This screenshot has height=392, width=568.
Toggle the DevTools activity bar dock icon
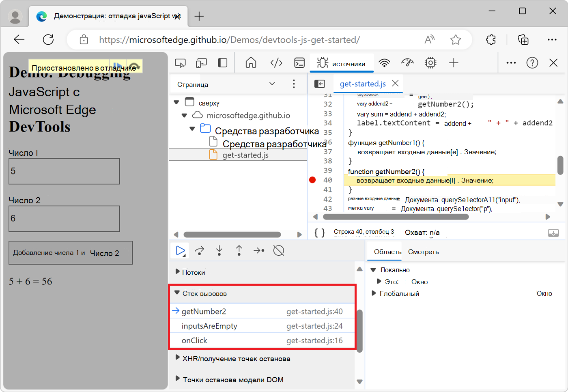(x=222, y=63)
